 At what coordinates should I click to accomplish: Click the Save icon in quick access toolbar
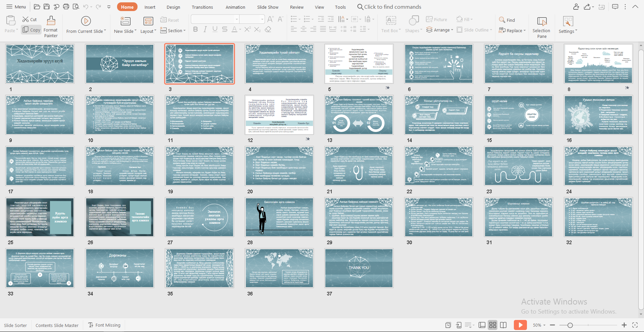coord(47,7)
